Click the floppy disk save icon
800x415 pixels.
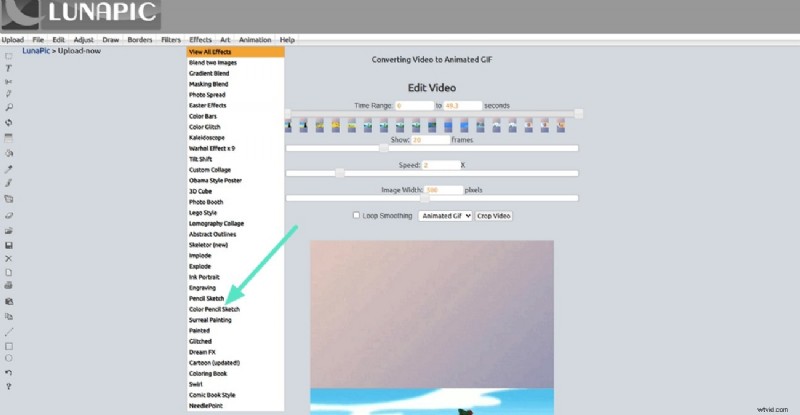coord(9,245)
